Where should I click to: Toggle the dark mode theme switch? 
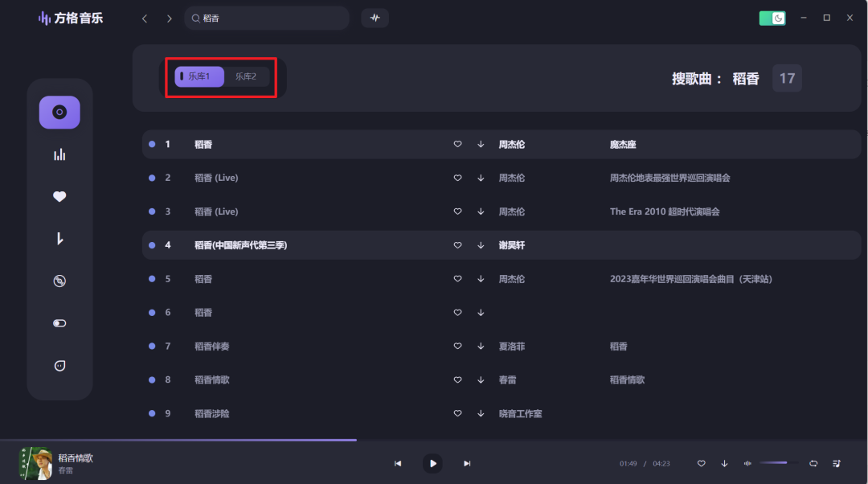click(x=772, y=18)
